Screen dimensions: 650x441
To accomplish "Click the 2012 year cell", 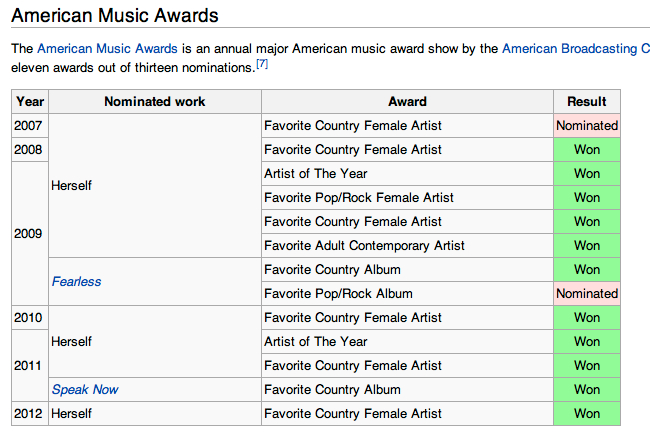I will click(x=30, y=414).
